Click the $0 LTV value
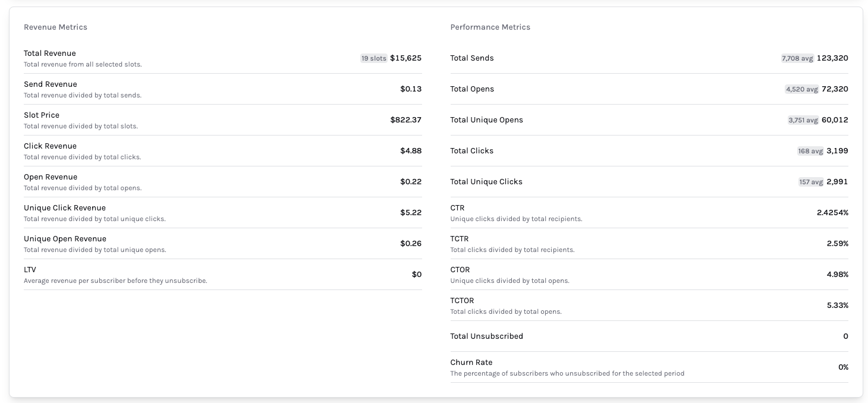The width and height of the screenshot is (868, 403). pos(417,275)
